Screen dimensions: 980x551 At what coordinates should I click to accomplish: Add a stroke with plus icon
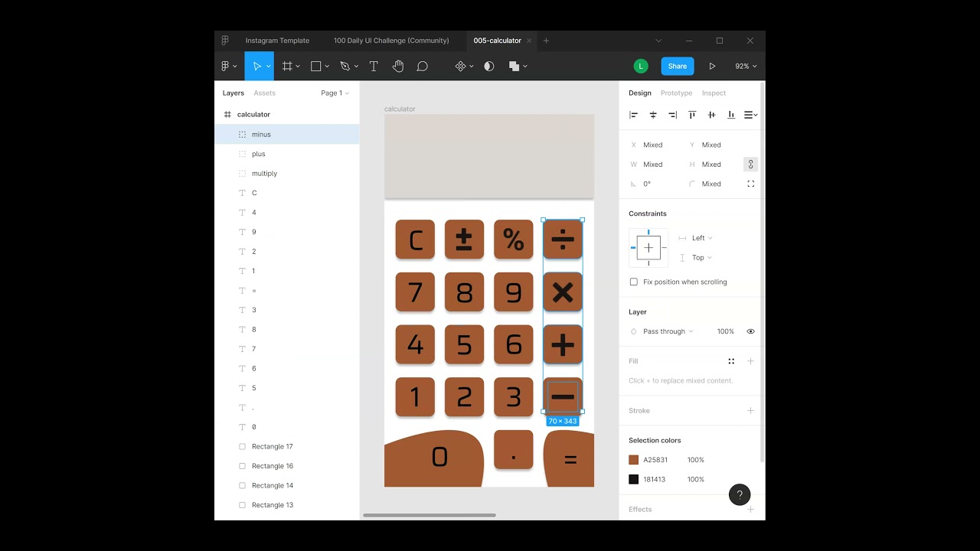pos(750,411)
